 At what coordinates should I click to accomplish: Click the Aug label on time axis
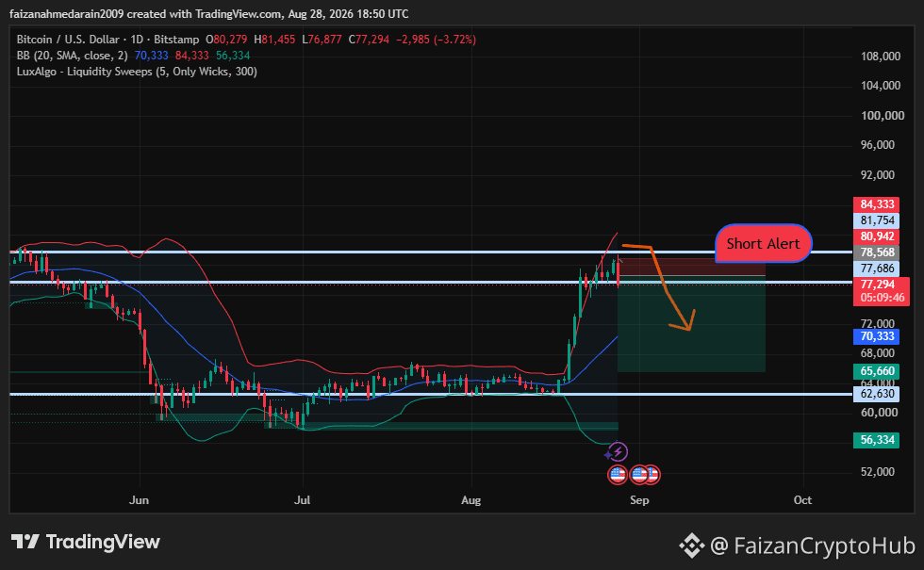(x=470, y=500)
